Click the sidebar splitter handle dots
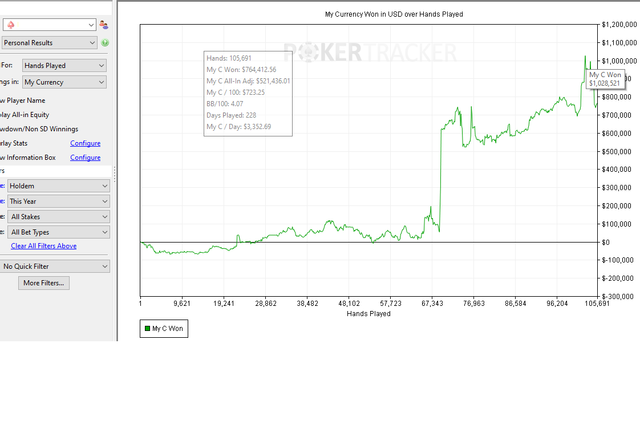Image resolution: width=640 pixels, height=444 pixels. (115, 175)
